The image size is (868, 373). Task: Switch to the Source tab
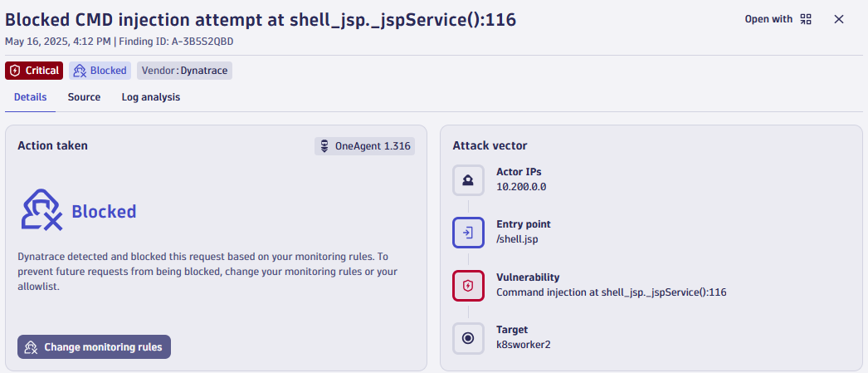pyautogui.click(x=84, y=97)
